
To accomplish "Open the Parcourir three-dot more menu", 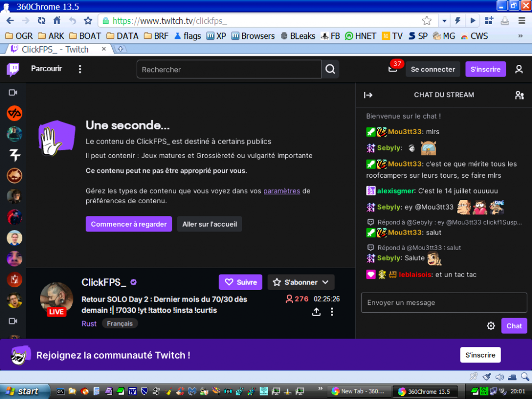I will pyautogui.click(x=80, y=69).
